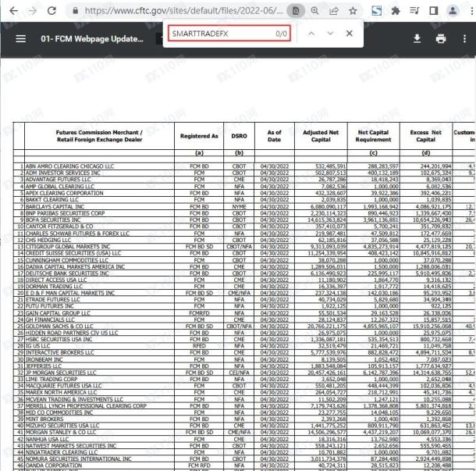Open the blue S extension icon
The width and height of the screenshot is (476, 471).
coord(377,11)
